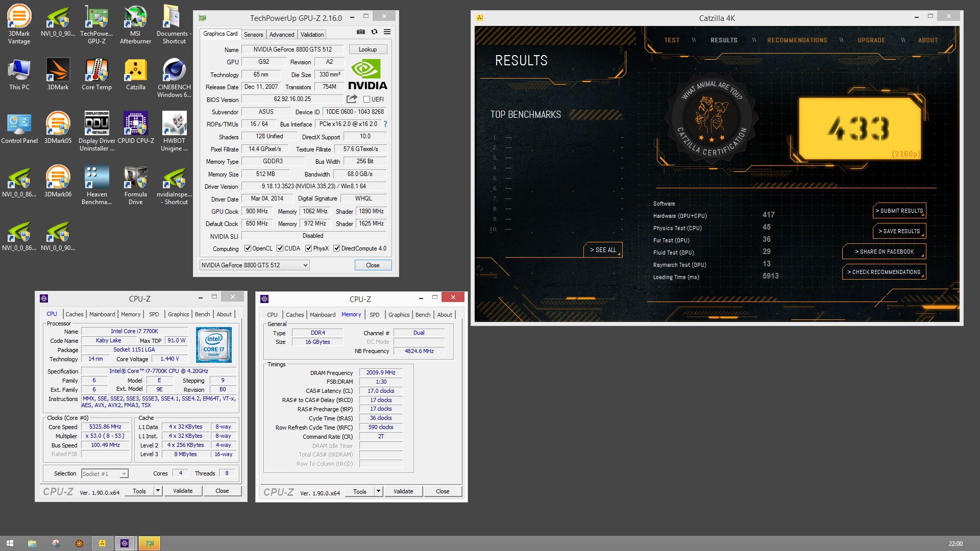Open the Documents Shortcut folder icon
Screen dimensions: 980x551
coord(174,24)
